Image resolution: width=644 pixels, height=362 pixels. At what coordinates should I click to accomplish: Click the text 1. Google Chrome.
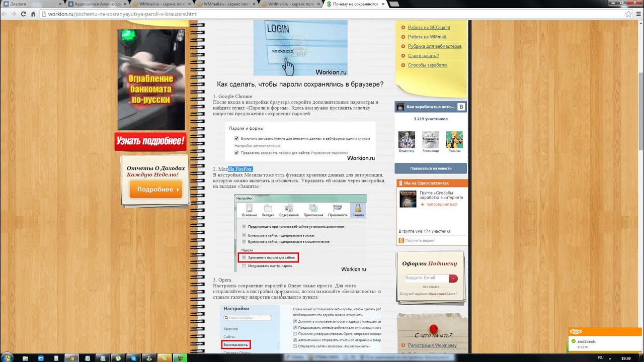pyautogui.click(x=233, y=96)
